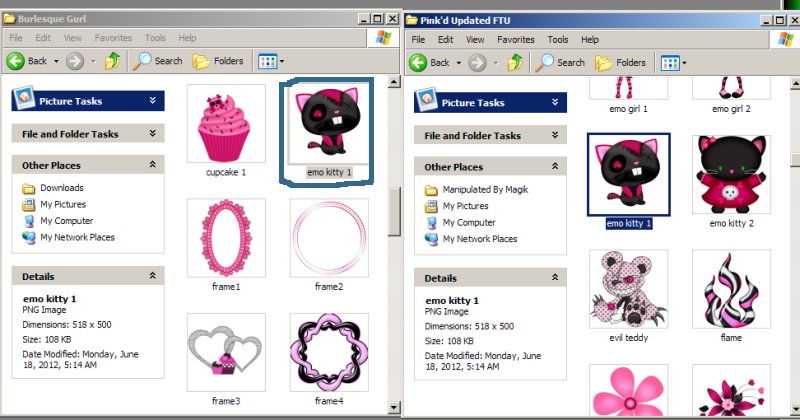Select emo kitty 2 thumbnail
Viewport: 800px width, 420px height.
pos(732,175)
